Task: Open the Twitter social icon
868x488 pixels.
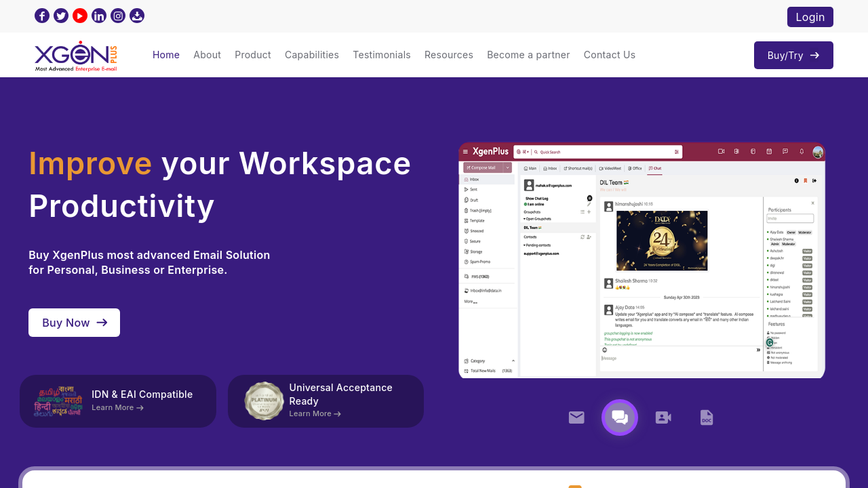Action: [x=61, y=16]
